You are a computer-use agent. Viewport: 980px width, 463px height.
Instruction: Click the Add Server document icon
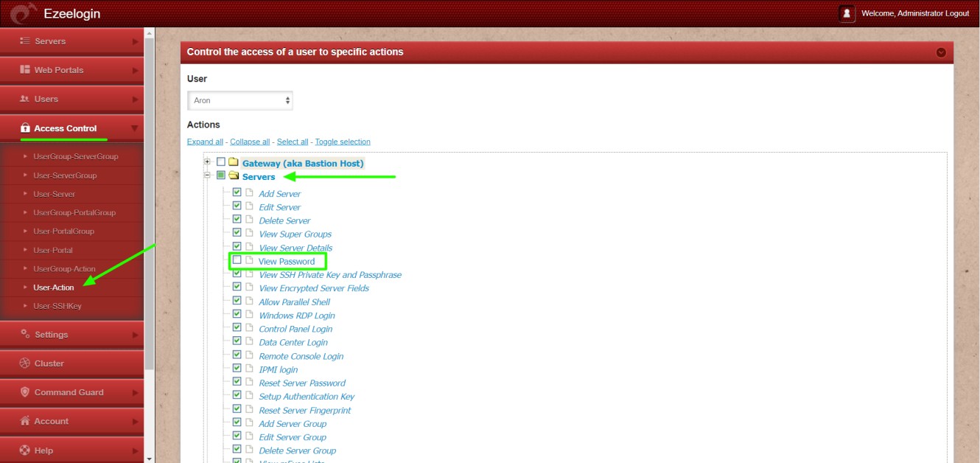pos(249,193)
